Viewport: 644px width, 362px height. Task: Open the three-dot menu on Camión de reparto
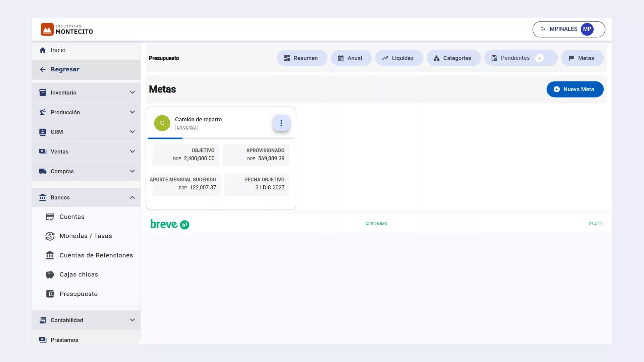click(281, 123)
